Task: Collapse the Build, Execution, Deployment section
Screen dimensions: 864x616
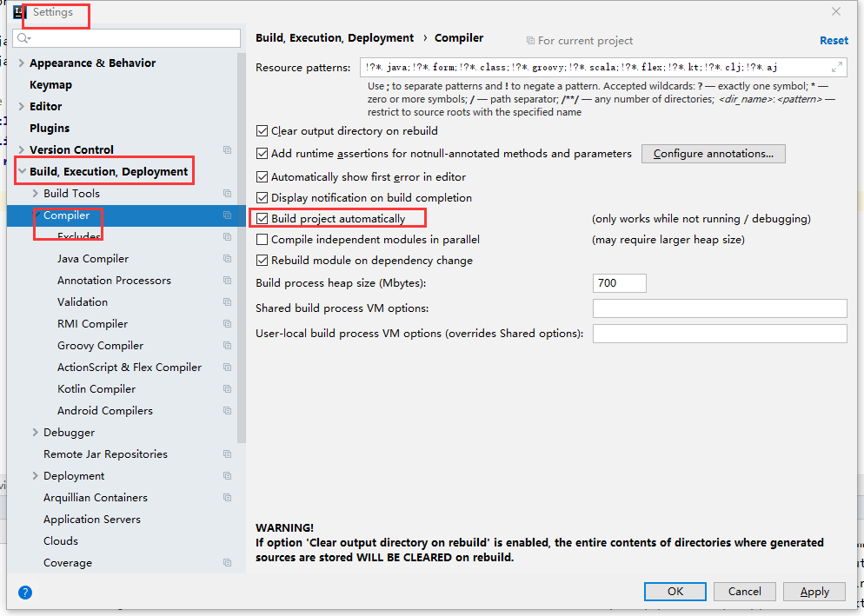Action: 22,172
